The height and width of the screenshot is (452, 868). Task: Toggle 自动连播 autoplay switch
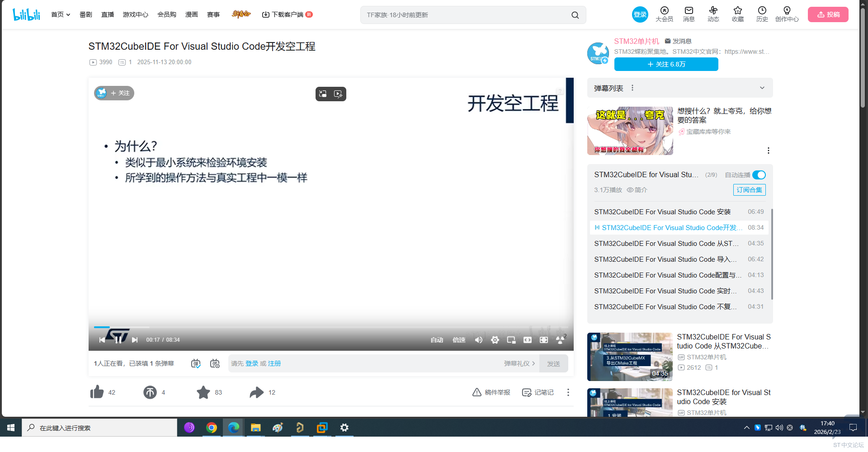click(x=759, y=175)
